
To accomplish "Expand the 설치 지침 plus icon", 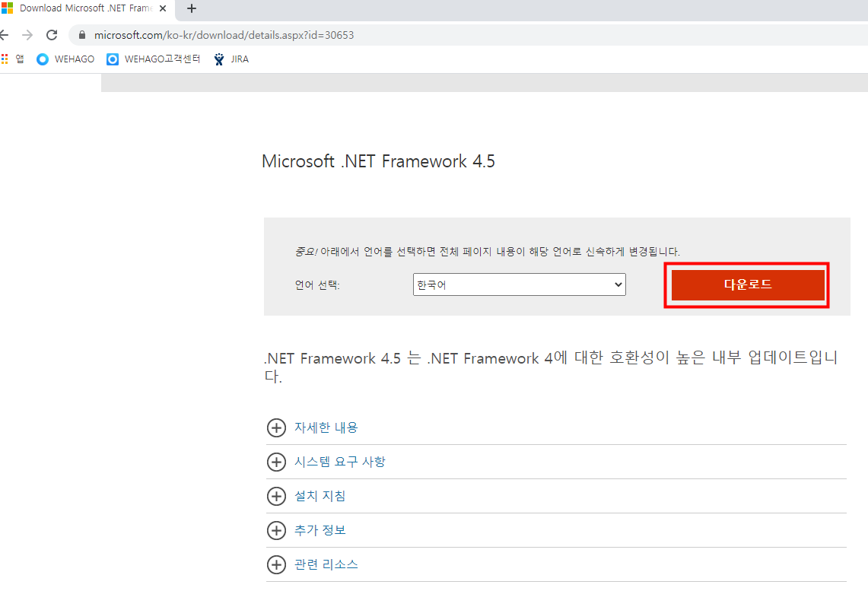I will tap(276, 496).
